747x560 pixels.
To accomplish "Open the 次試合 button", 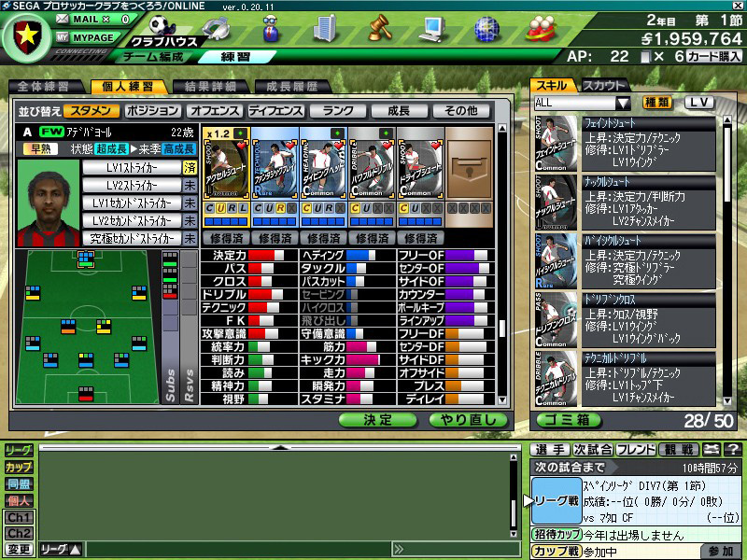I will [x=594, y=450].
